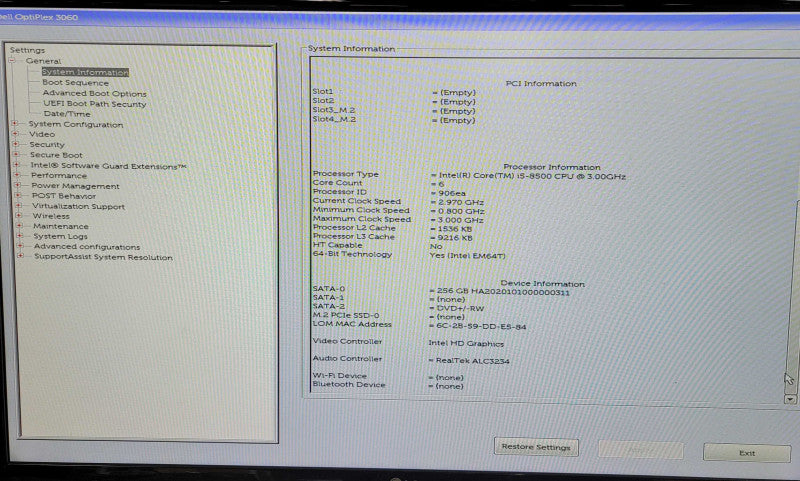The image size is (800, 481).
Task: Click the PCI Information heading
Action: [x=541, y=84]
